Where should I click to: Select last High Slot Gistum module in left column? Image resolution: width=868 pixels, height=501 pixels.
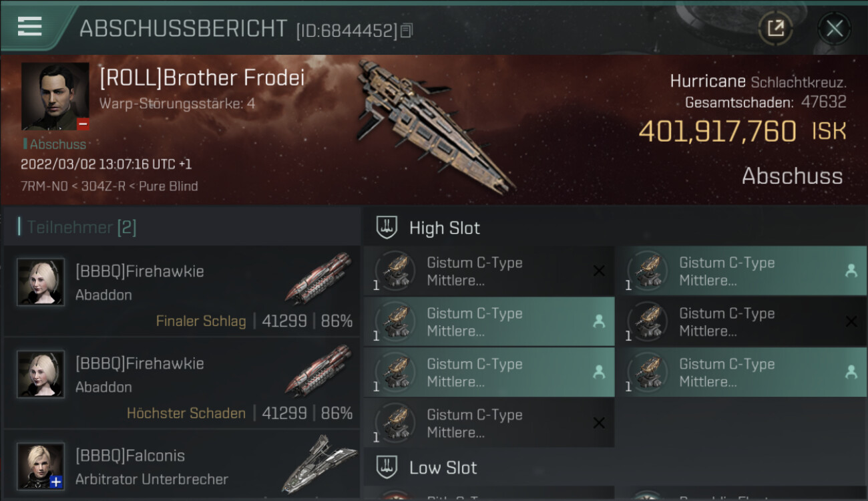[489, 424]
